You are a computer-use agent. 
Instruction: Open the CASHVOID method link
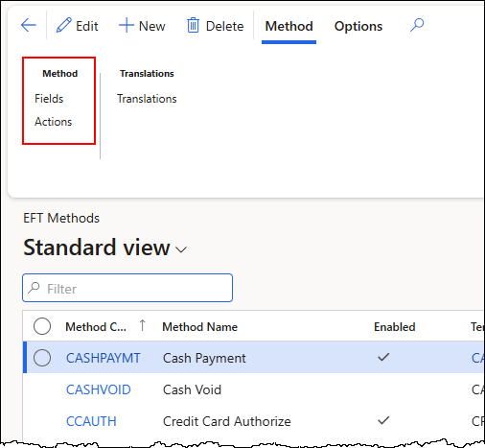(x=99, y=389)
